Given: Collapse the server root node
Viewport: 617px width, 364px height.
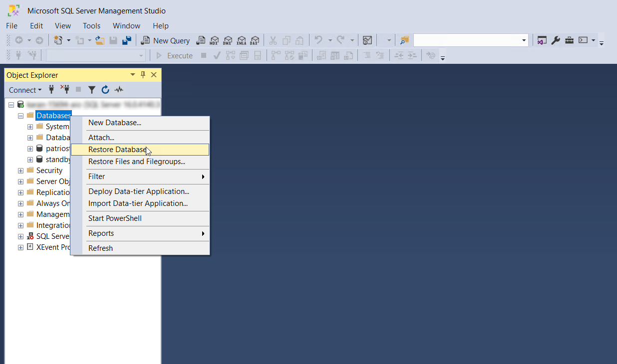Looking at the screenshot, I should (11, 105).
